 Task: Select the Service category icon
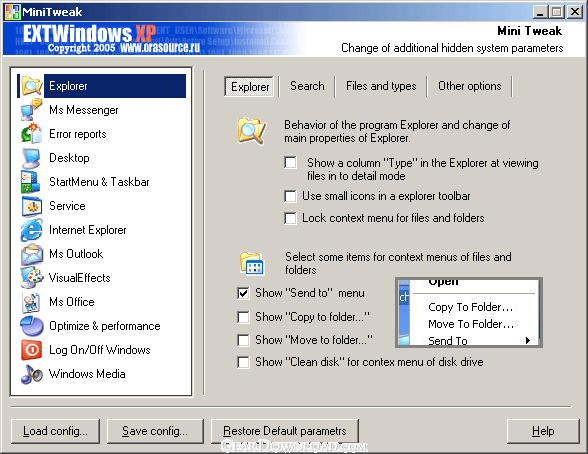point(32,206)
